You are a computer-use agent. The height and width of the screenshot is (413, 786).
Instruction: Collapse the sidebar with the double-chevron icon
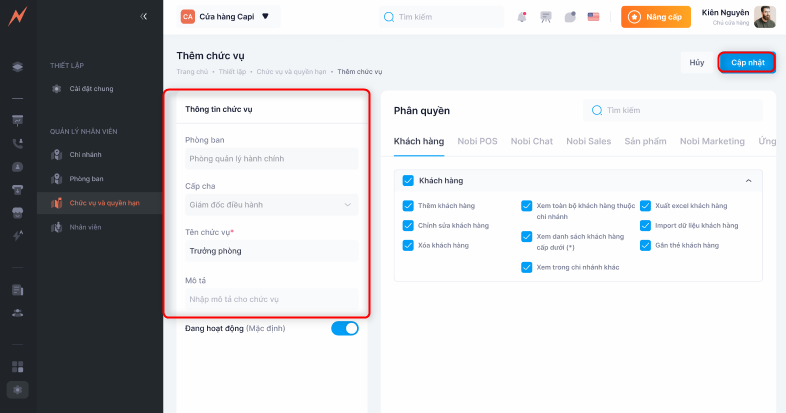[144, 16]
